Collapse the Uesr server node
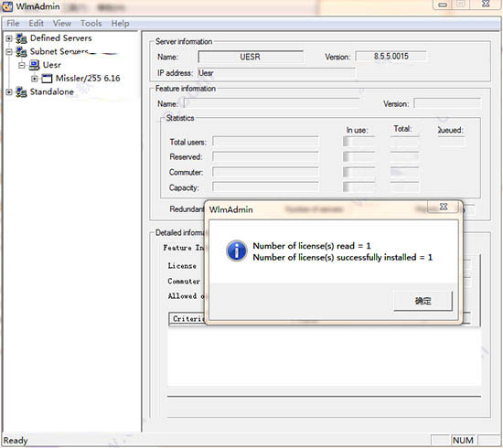This screenshot has width=503, height=448. tap(22, 65)
